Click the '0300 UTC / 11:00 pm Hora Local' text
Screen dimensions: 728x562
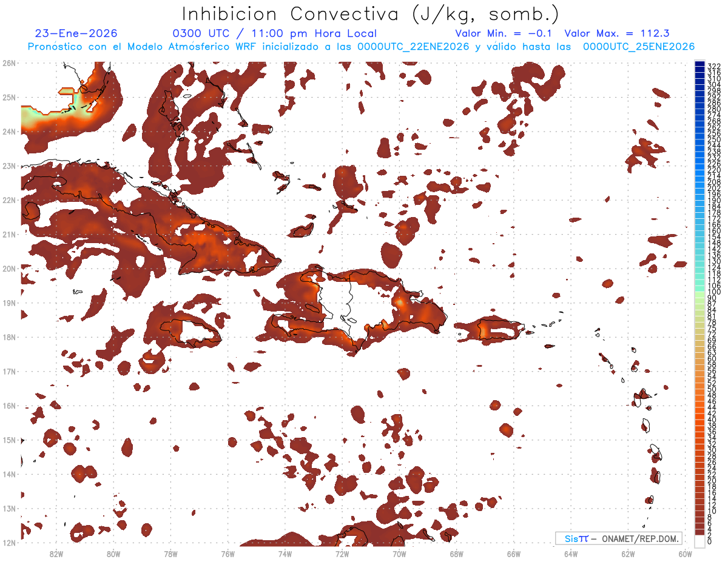tap(275, 33)
